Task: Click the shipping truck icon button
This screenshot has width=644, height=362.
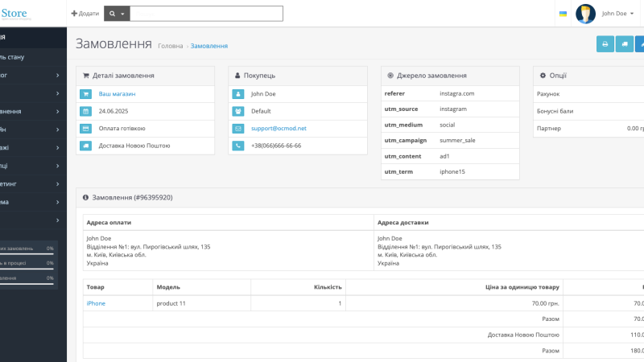Action: pos(625,44)
